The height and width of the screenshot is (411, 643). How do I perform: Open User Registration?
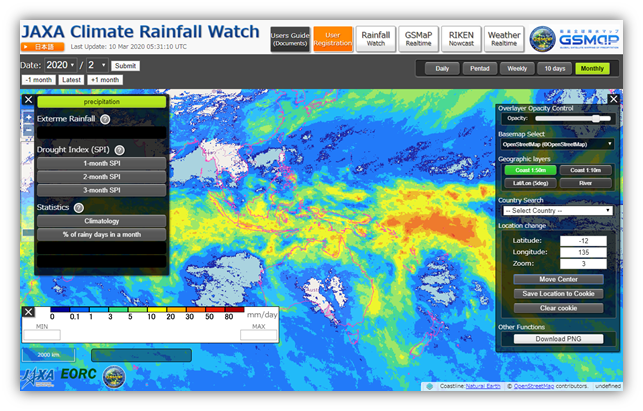333,39
